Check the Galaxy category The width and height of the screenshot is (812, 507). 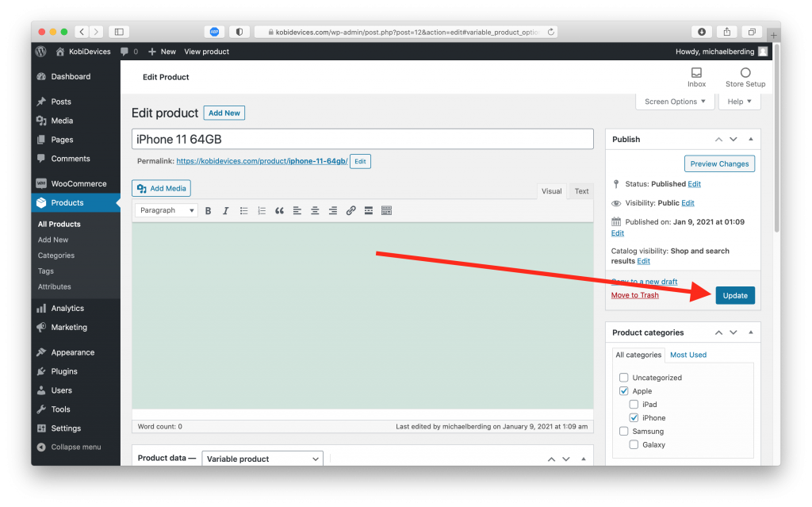point(634,445)
